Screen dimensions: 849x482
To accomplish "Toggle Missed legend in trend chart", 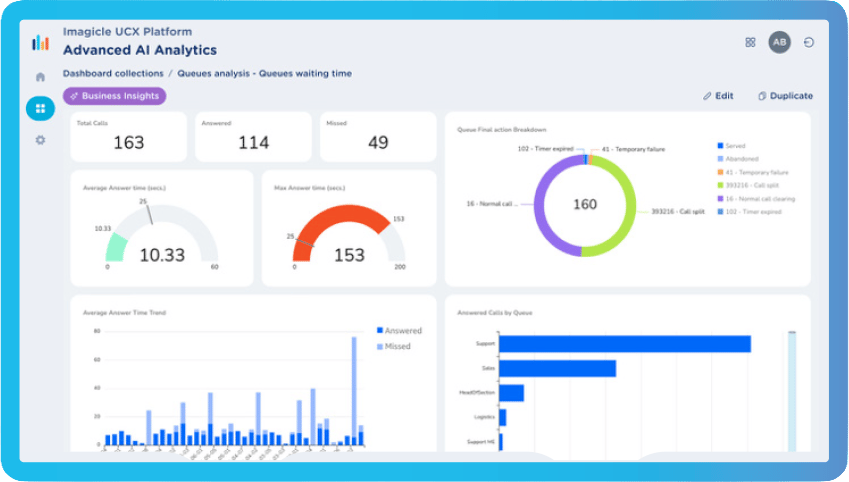I will [x=394, y=346].
